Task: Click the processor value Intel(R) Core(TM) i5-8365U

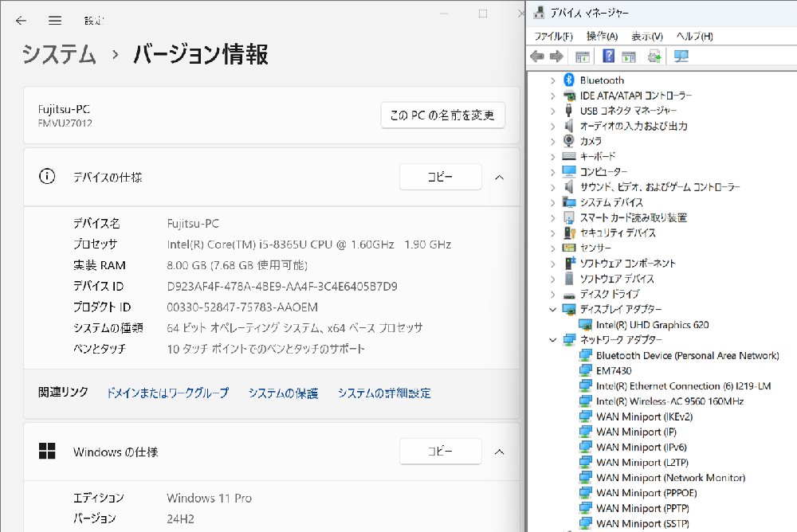Action: click(x=236, y=244)
